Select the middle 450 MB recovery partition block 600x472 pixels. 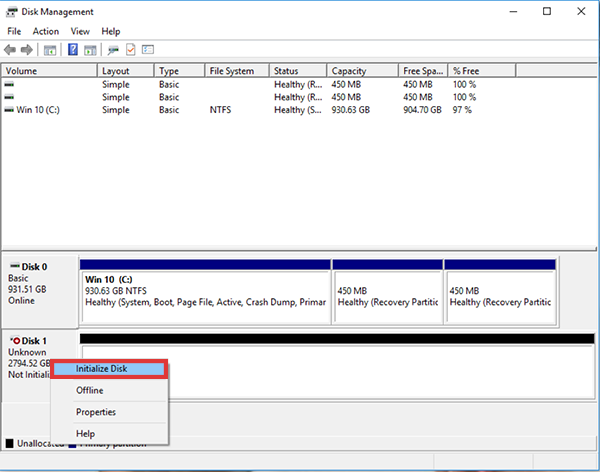[x=388, y=292]
